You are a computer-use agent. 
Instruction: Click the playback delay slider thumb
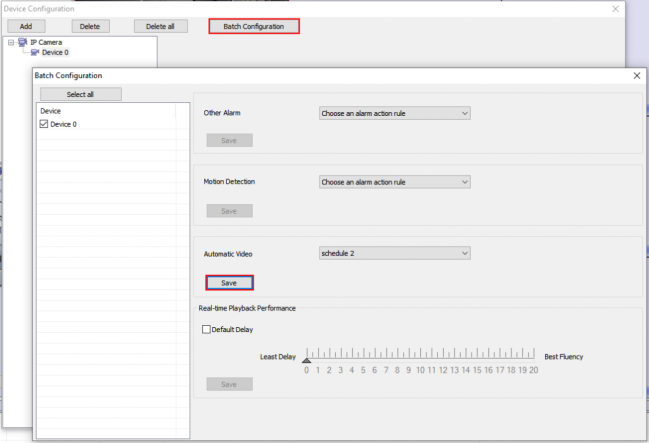[x=306, y=358]
